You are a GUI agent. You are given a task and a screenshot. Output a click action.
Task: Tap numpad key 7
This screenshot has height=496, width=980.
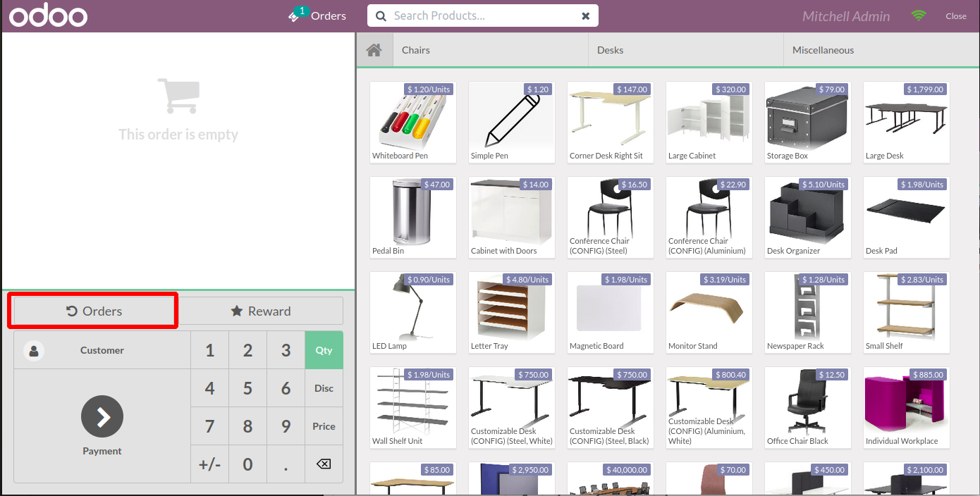[210, 426]
